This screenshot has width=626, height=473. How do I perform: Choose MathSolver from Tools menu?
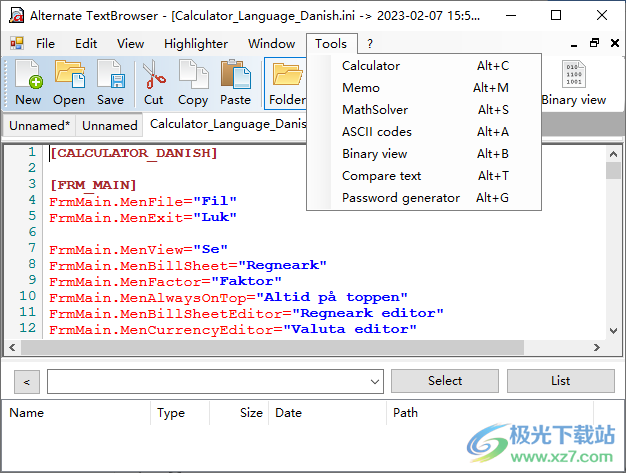tap(424, 110)
